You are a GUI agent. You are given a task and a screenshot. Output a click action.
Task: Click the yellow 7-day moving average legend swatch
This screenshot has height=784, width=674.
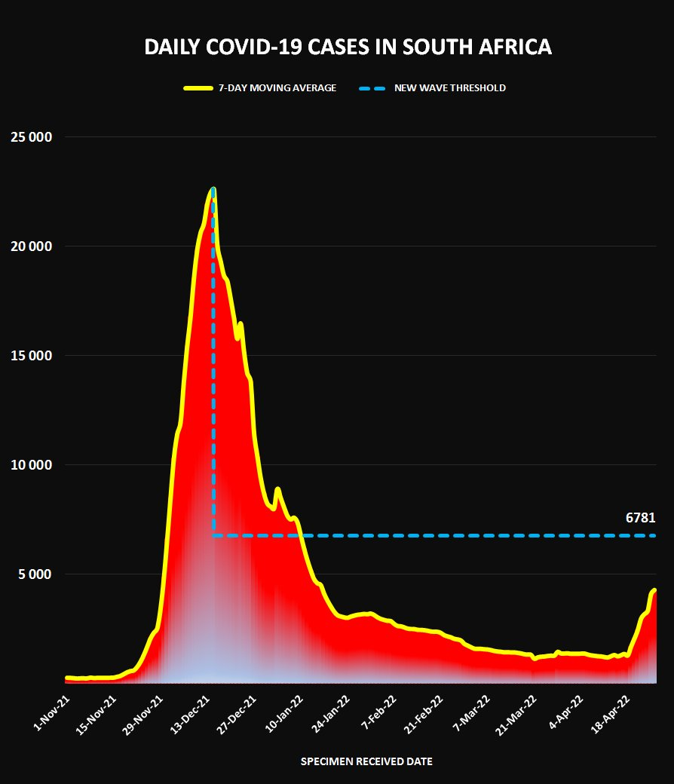198,88
